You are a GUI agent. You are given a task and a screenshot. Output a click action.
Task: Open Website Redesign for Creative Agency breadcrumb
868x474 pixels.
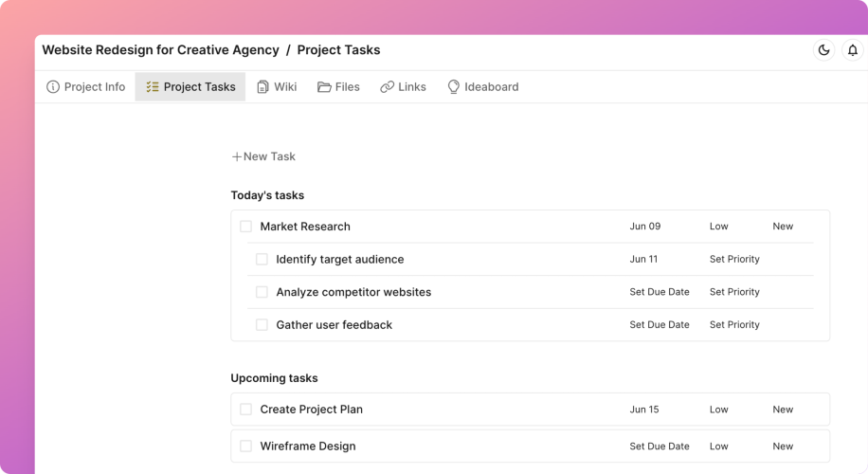(160, 50)
